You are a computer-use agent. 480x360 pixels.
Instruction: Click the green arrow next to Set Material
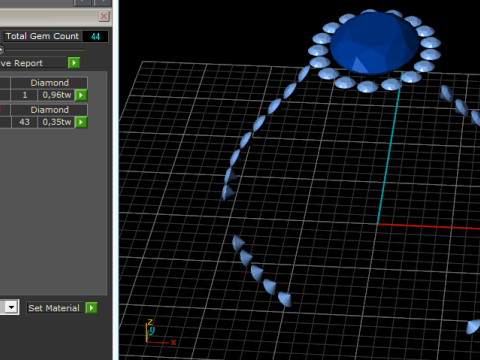tap(91, 307)
